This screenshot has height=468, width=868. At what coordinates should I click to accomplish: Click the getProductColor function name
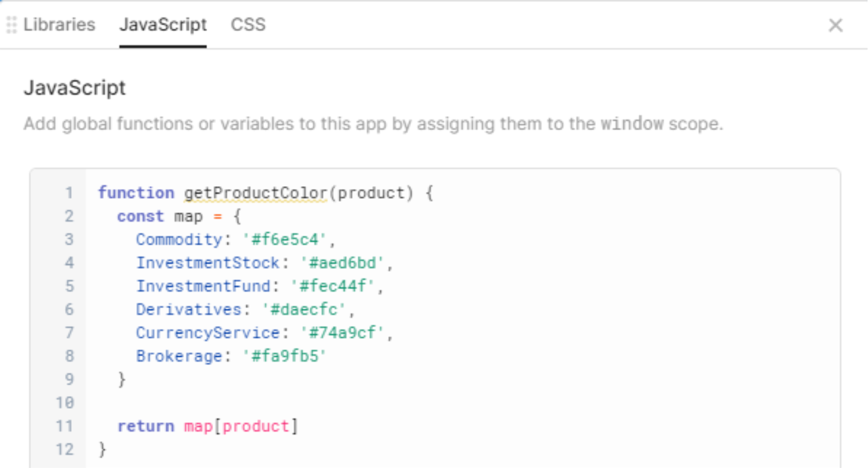tap(255, 193)
